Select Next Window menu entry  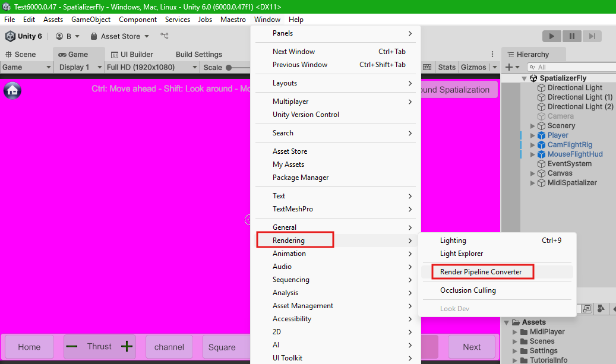click(336, 52)
